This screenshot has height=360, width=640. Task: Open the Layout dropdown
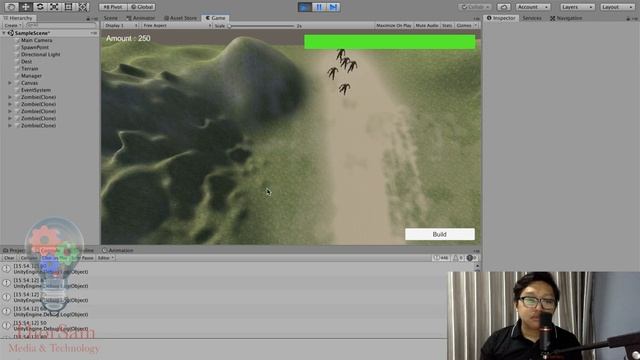[x=617, y=7]
